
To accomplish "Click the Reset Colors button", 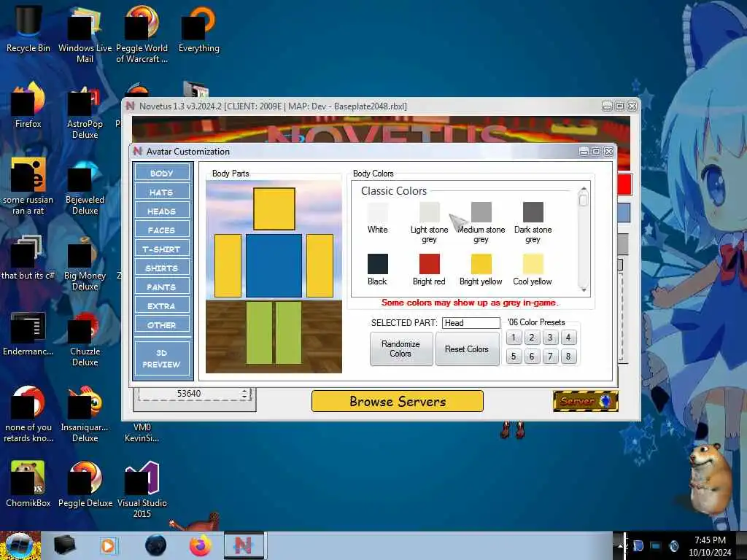I will [x=467, y=349].
